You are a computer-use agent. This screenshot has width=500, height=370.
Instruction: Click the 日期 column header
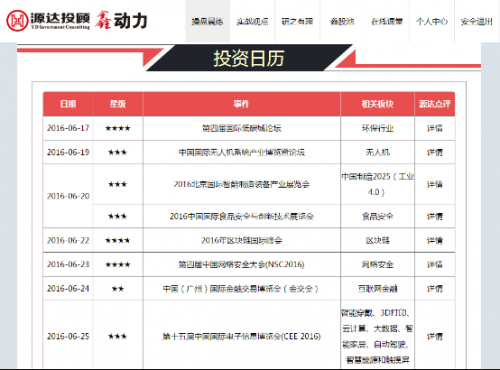pyautogui.click(x=68, y=104)
